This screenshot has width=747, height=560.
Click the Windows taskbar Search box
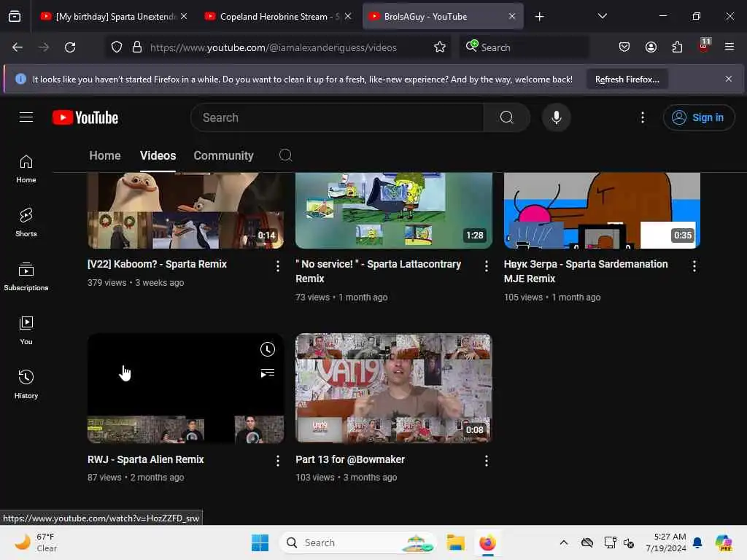358,542
